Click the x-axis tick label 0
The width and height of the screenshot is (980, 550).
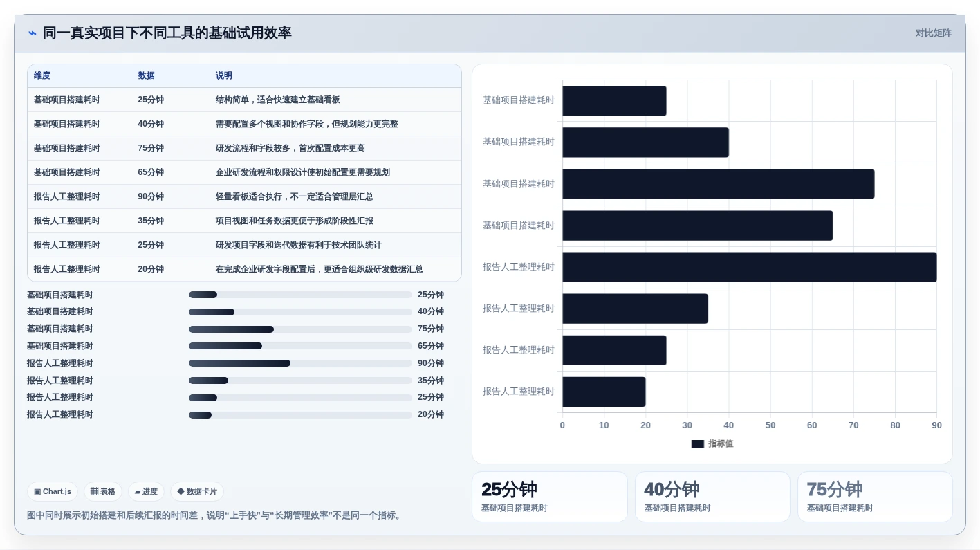(x=562, y=425)
